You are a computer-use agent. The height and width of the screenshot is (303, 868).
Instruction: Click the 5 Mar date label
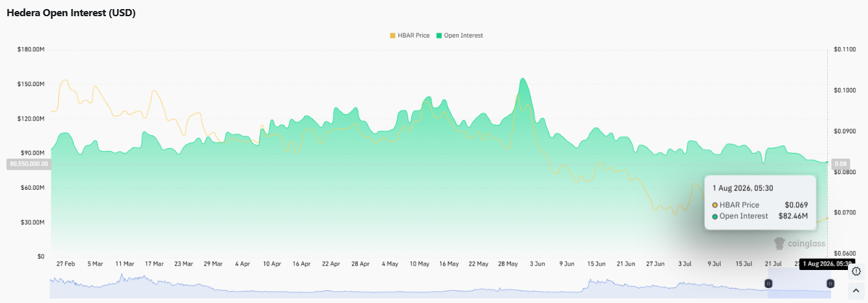click(95, 264)
